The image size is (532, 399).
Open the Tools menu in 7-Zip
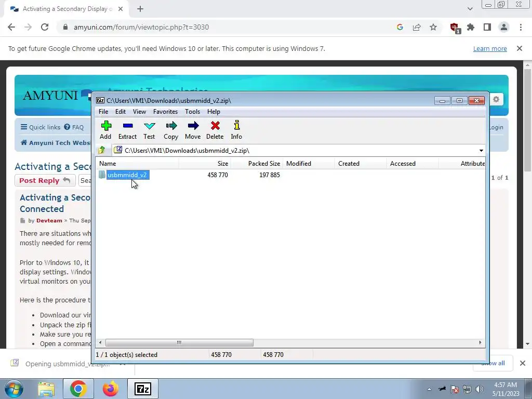coord(192,112)
